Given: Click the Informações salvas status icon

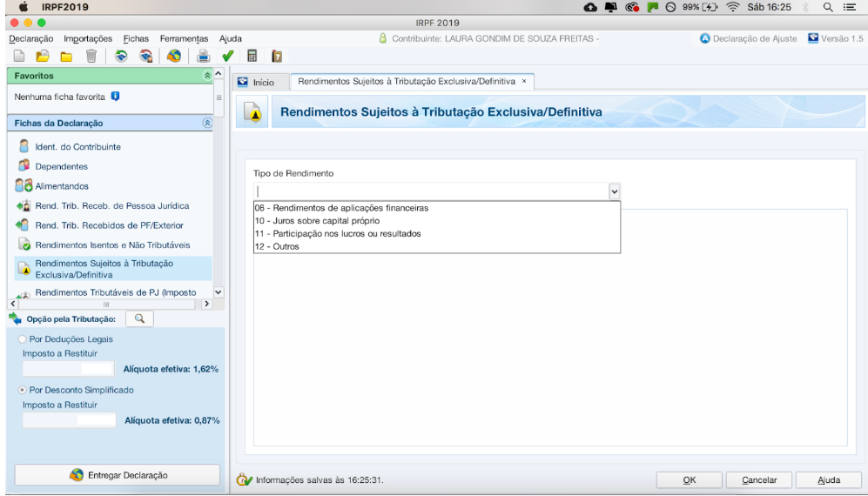Looking at the screenshot, I should coord(244,480).
